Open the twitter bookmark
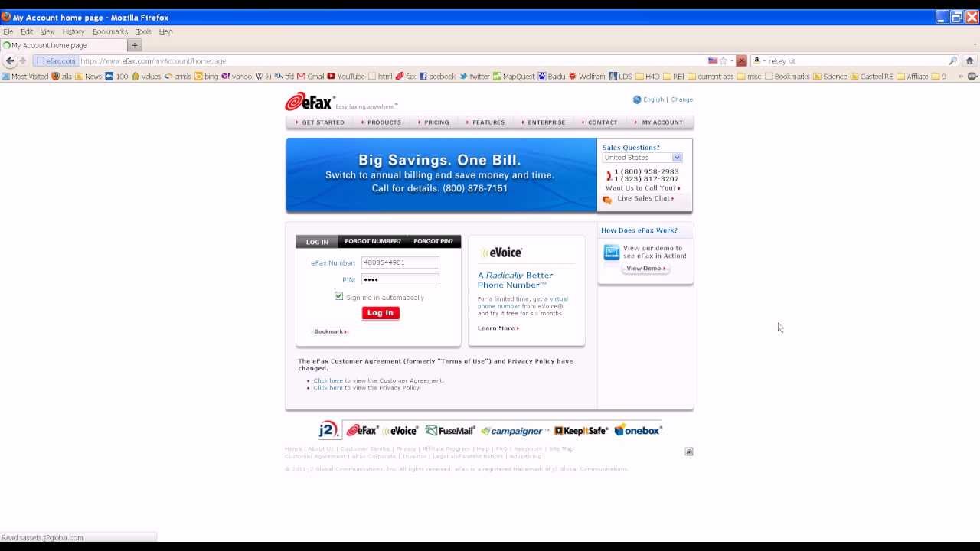Viewport: 980px width, 551px height. pos(475,77)
